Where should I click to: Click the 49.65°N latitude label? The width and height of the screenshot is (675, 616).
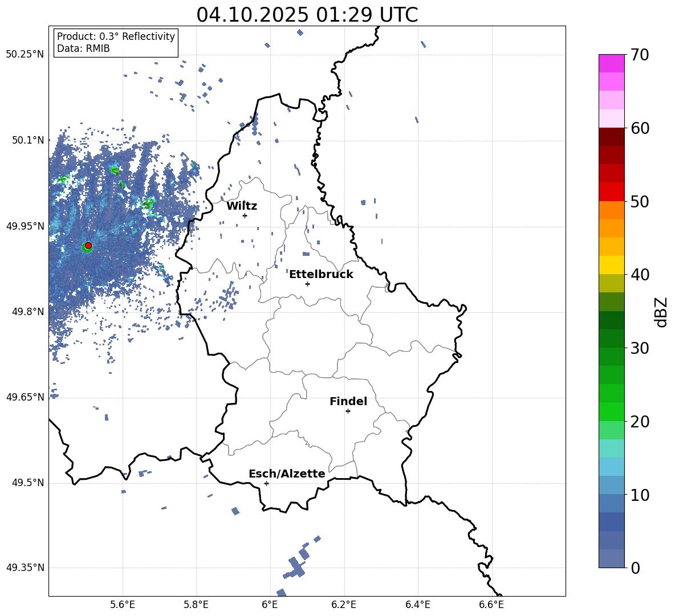pyautogui.click(x=25, y=397)
